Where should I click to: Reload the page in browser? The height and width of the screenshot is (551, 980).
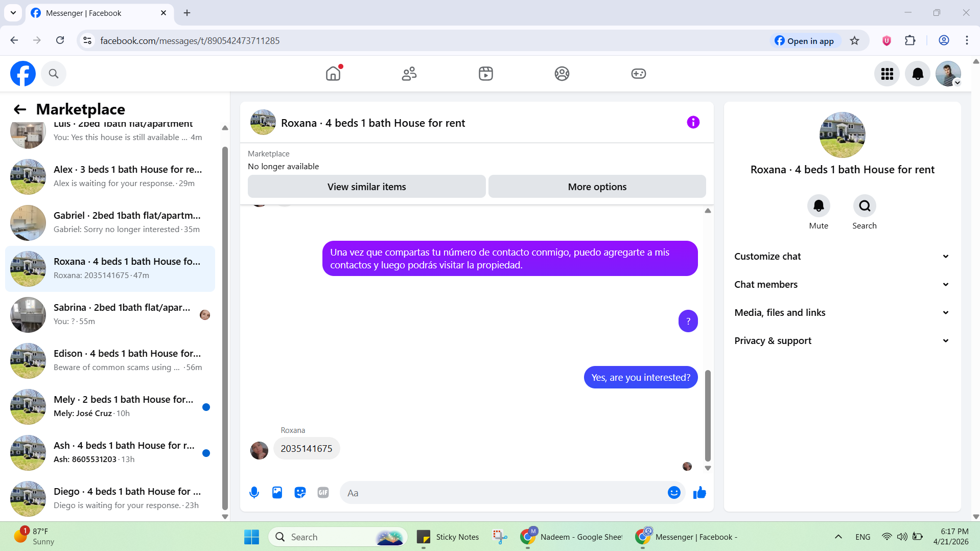60,40
